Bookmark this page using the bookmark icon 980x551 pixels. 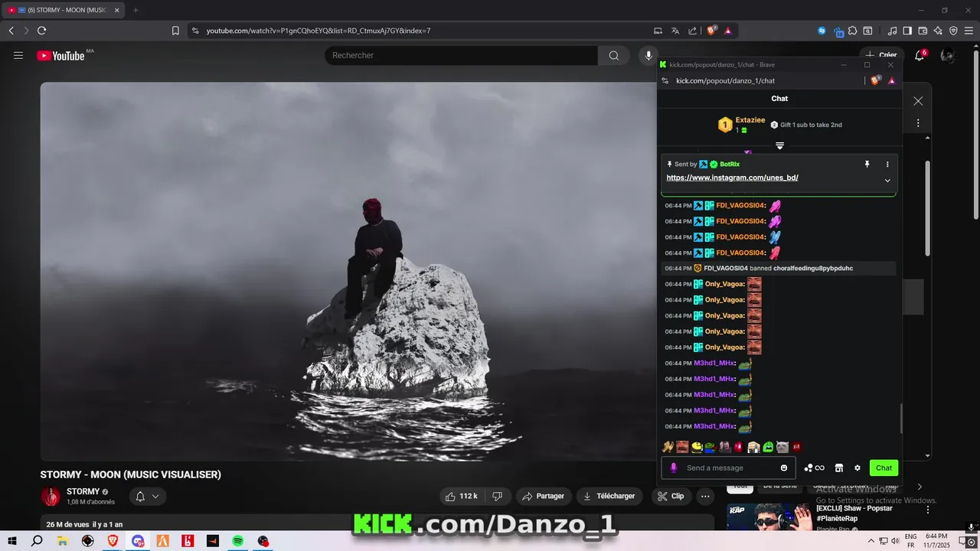[175, 31]
